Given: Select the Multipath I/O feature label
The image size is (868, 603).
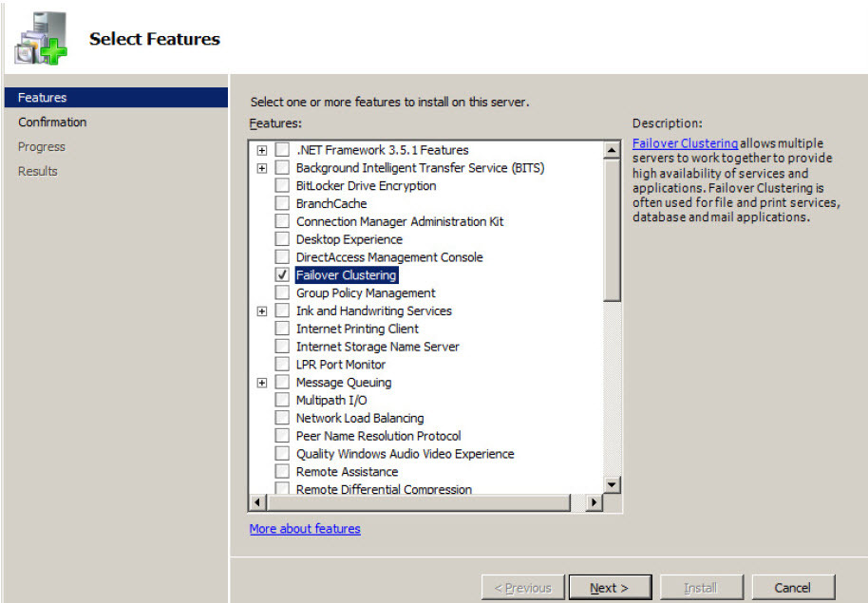Looking at the screenshot, I should click(331, 401).
